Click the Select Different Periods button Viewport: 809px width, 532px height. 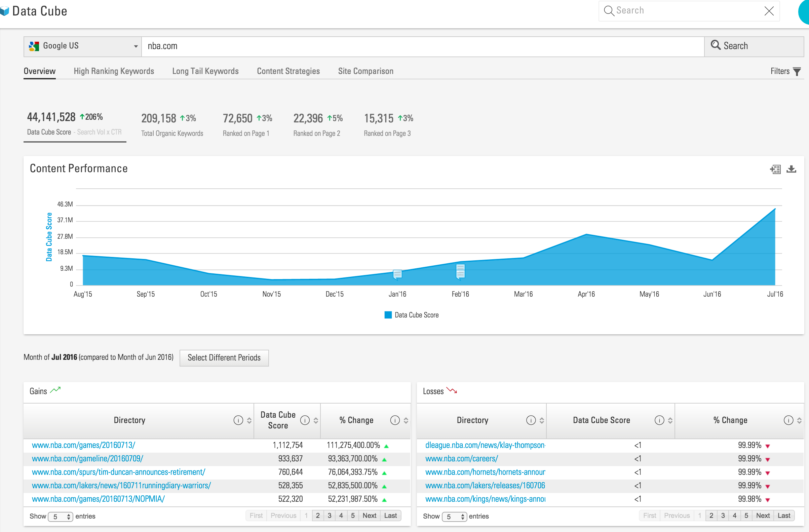pos(224,357)
